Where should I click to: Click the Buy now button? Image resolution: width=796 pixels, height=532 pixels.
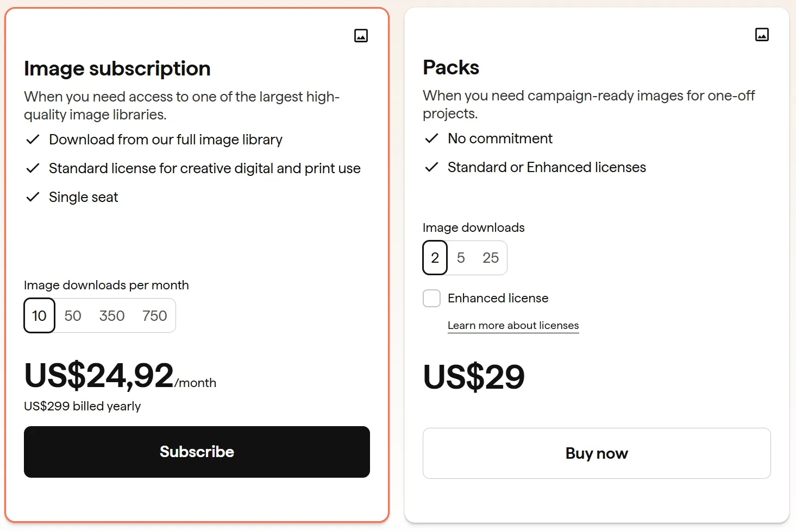[x=597, y=453]
